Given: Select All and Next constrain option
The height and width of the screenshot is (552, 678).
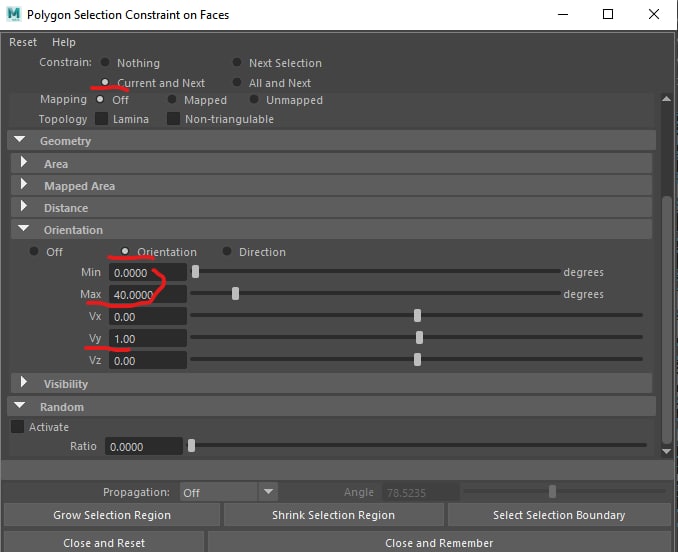Looking at the screenshot, I should pyautogui.click(x=237, y=82).
